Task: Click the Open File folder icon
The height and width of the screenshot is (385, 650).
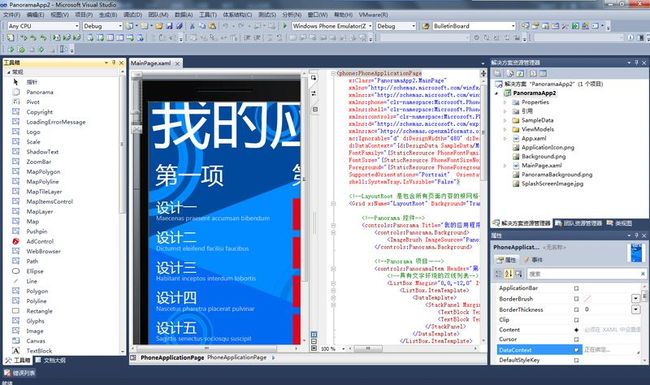Action: point(159,26)
